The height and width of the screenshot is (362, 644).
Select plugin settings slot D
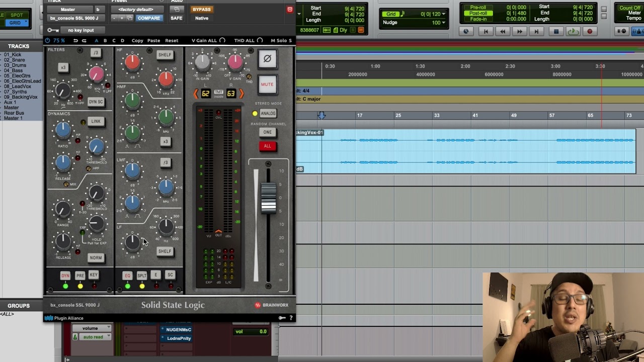(x=122, y=40)
